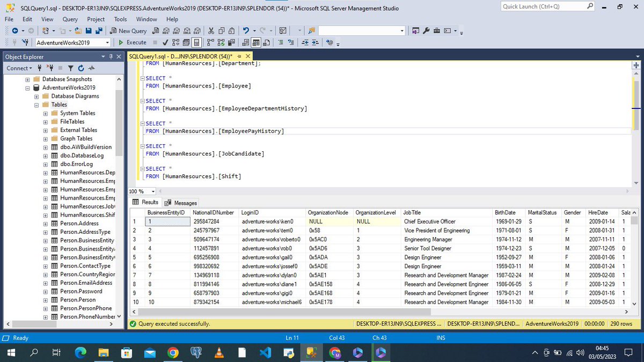This screenshot has height=362, width=644.
Task: Click the Increase Indent icon
Action: click(x=315, y=42)
